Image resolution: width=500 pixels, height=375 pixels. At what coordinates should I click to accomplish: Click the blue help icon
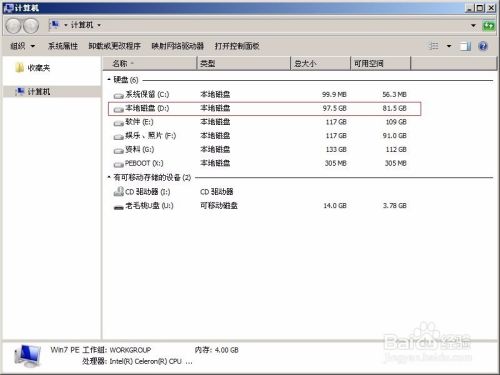pyautogui.click(x=483, y=46)
